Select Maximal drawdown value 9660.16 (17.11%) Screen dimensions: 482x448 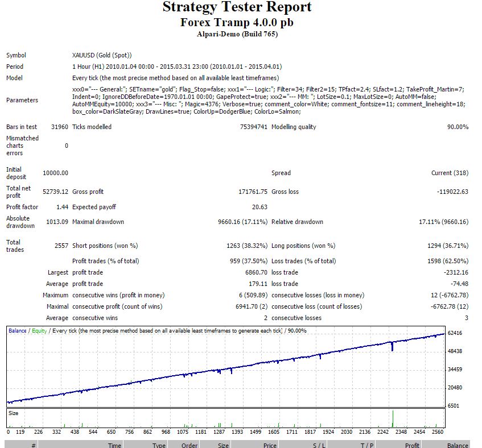click(x=243, y=222)
